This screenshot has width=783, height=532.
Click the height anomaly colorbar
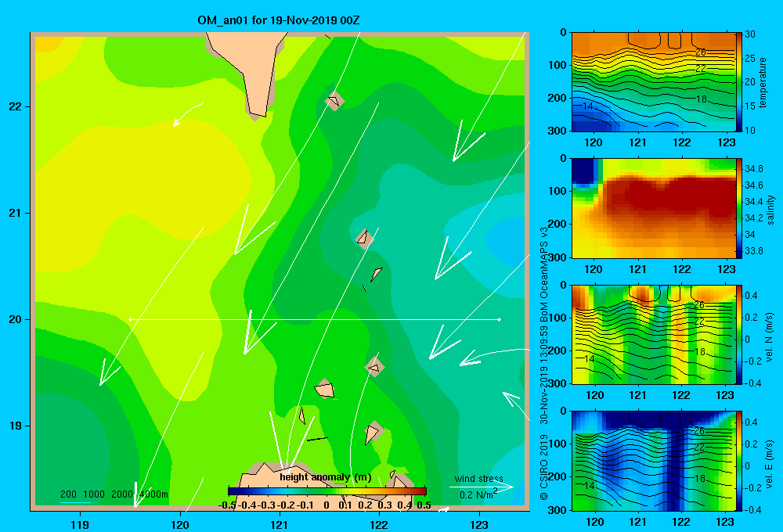327,491
